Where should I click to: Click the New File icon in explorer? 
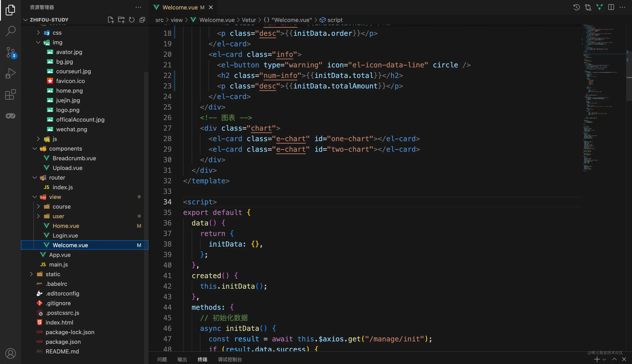pyautogui.click(x=110, y=20)
